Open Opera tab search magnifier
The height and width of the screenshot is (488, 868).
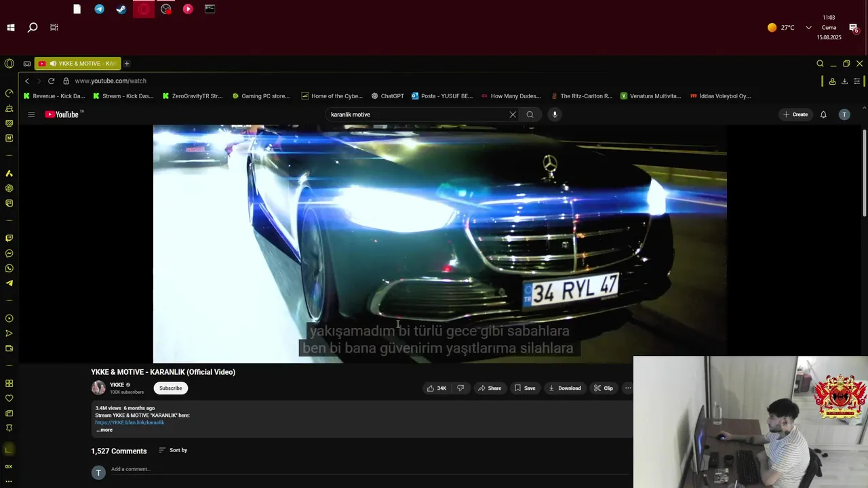(820, 64)
